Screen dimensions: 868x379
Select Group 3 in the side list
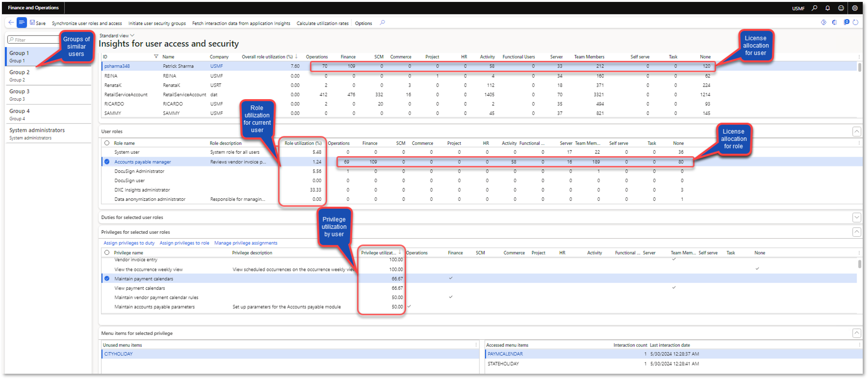(x=48, y=95)
